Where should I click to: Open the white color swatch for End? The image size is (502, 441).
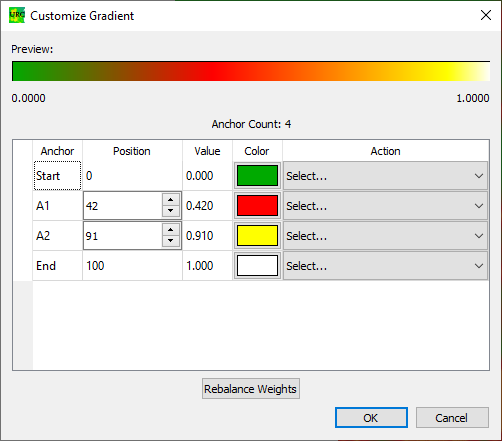[257, 266]
